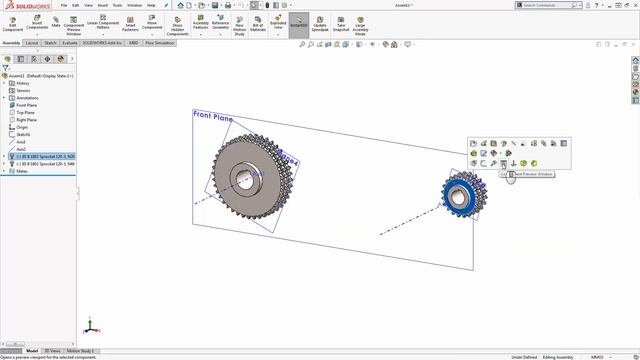Click in the Search Commands field

coord(549,5)
